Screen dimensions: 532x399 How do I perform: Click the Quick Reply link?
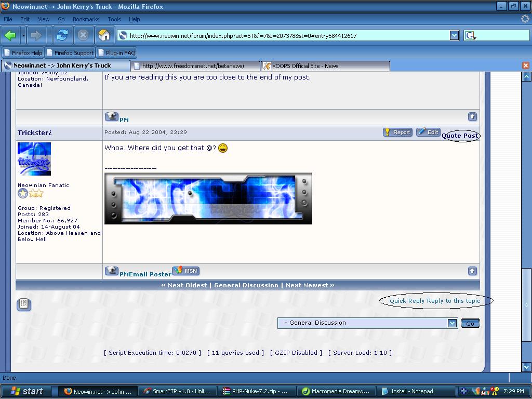(x=407, y=301)
